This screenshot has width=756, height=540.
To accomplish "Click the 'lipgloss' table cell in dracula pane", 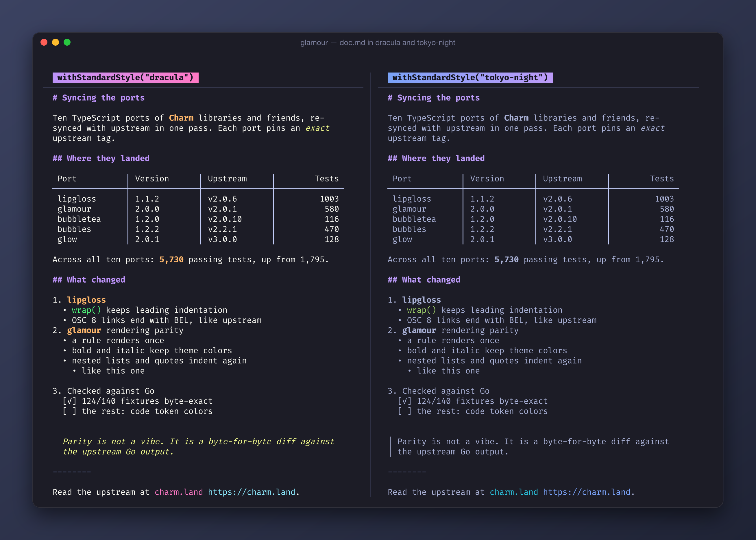I will click(x=77, y=199).
